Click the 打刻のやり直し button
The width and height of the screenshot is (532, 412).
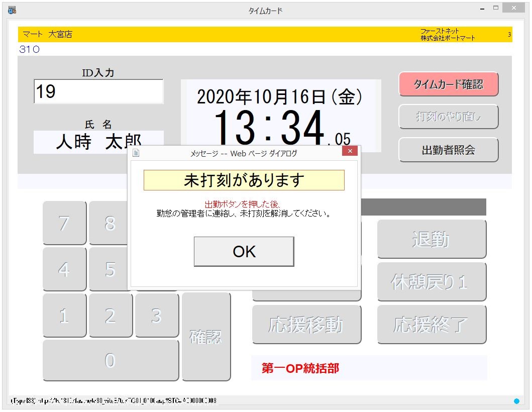448,117
